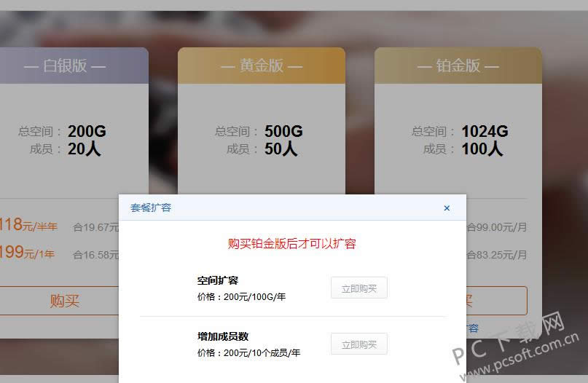Screen dimensions: 588x383
Task: Click the 套餐扩容 dialog title
Action: pos(151,208)
